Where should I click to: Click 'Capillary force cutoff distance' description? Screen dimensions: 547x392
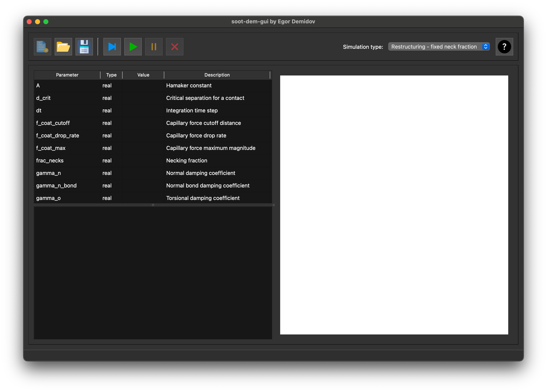pos(203,123)
